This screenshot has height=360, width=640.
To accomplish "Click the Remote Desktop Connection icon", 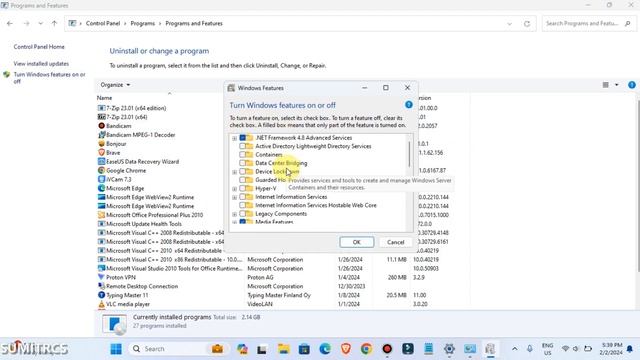I will tap(102, 286).
